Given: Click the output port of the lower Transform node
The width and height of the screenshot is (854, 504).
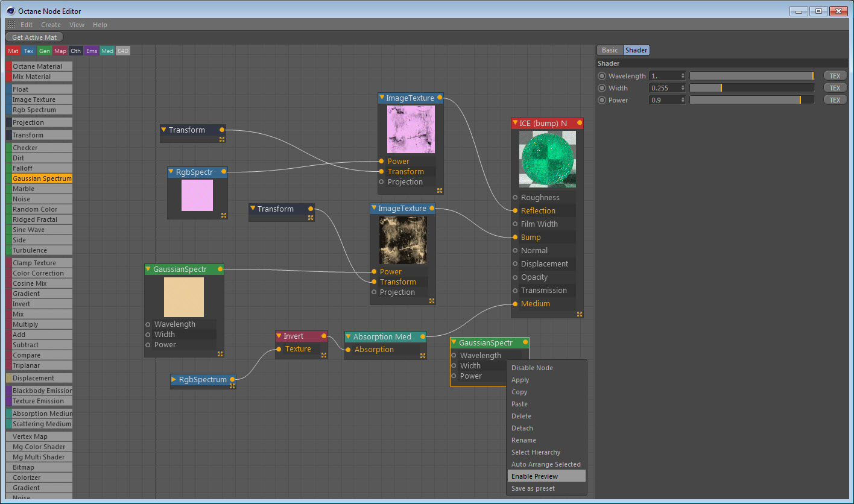Looking at the screenshot, I should coord(311,209).
